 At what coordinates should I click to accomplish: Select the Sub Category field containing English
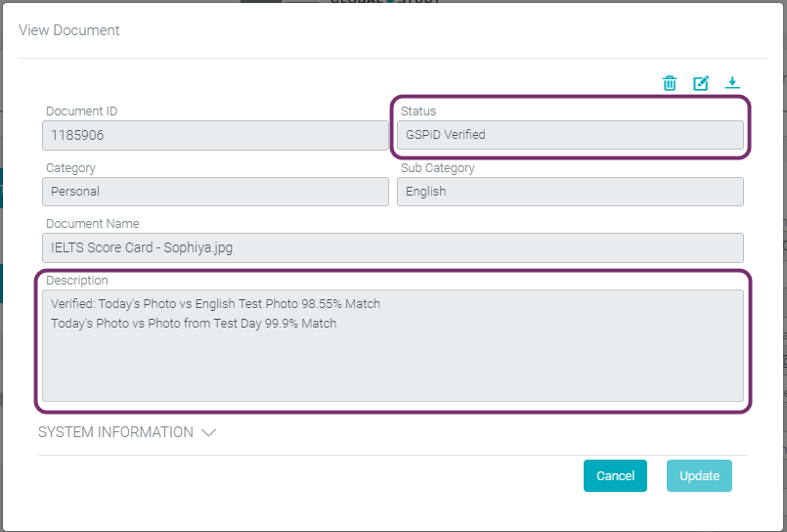[570, 192]
